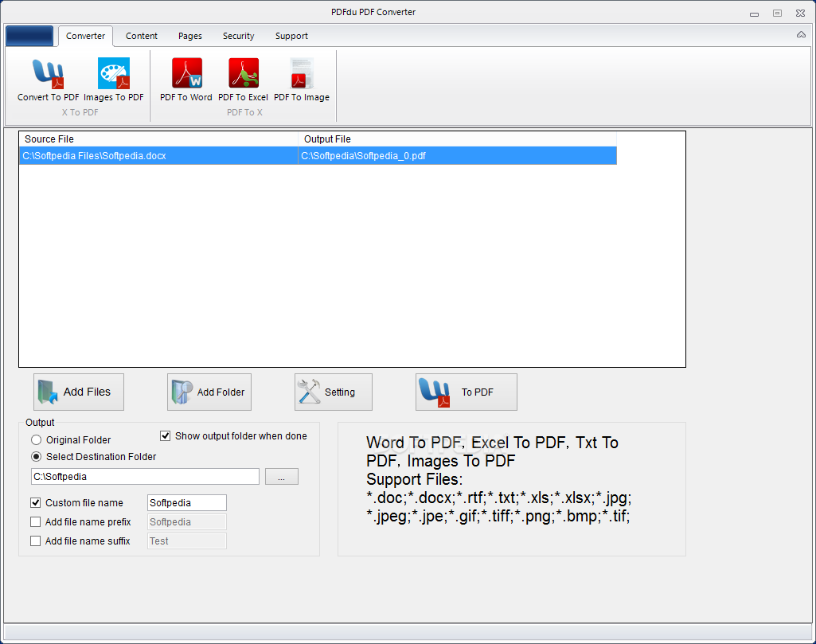Click the C:\Softpedia destination path field

click(x=145, y=477)
